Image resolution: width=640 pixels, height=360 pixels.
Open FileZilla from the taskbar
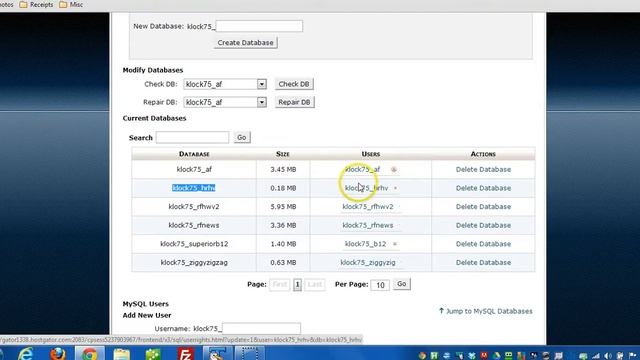coord(185,353)
